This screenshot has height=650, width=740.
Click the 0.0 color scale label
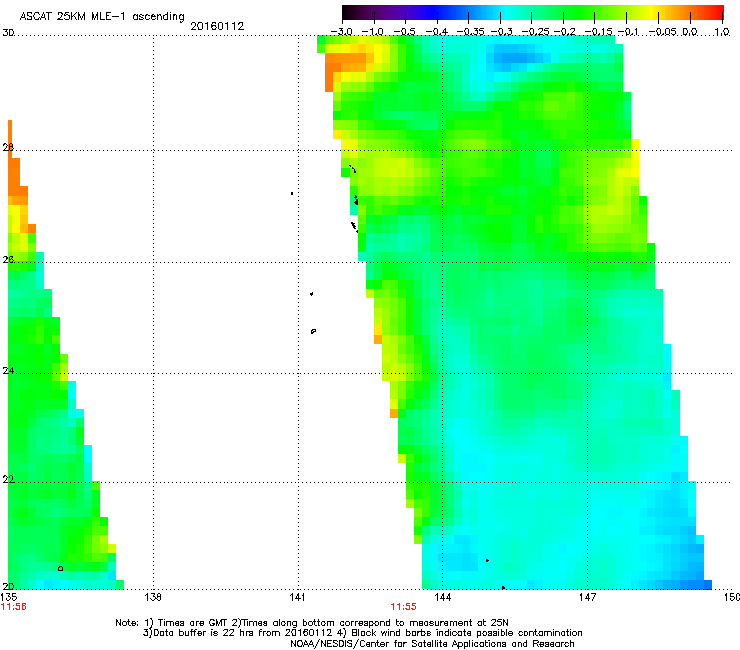click(690, 32)
